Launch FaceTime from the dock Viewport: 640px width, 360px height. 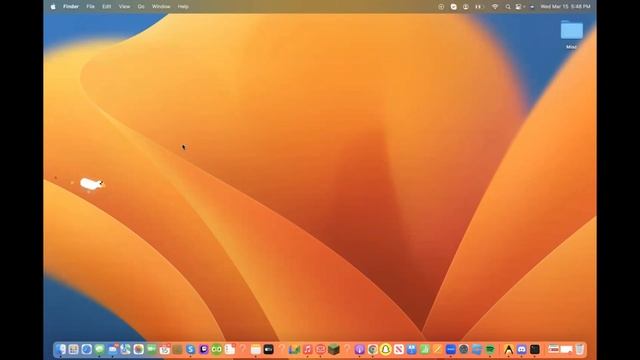point(151,349)
